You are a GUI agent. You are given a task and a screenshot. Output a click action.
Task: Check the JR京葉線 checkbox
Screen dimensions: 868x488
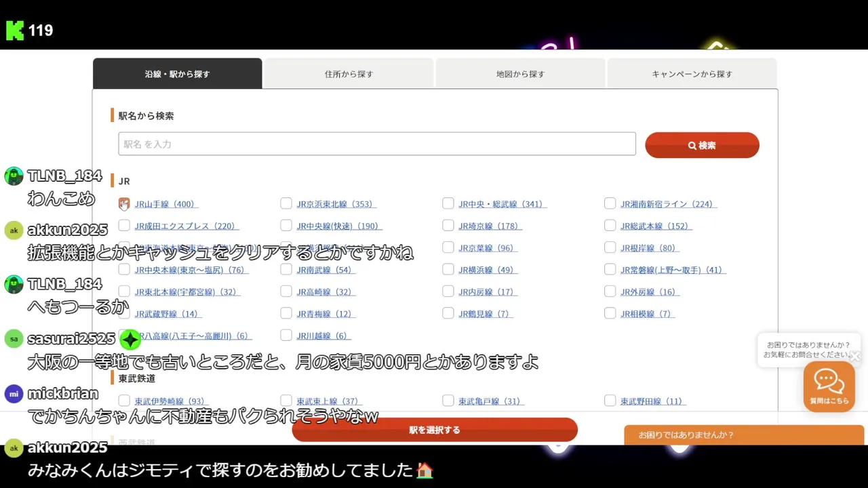click(448, 247)
